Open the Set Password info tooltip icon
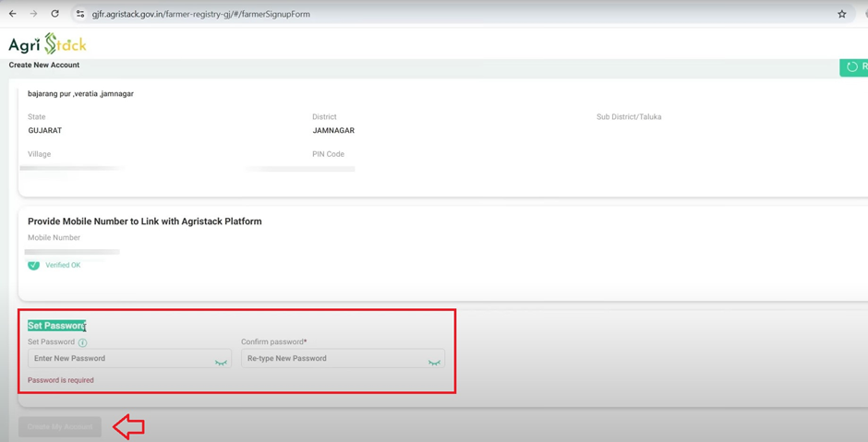Viewport: 868px width, 442px height. [82, 342]
